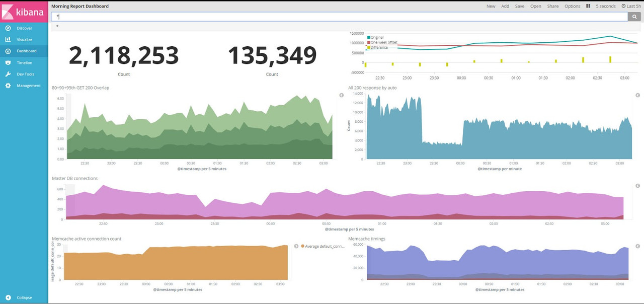Open Timelion from the sidebar
Viewport: 644px width, 304px height.
click(x=24, y=62)
